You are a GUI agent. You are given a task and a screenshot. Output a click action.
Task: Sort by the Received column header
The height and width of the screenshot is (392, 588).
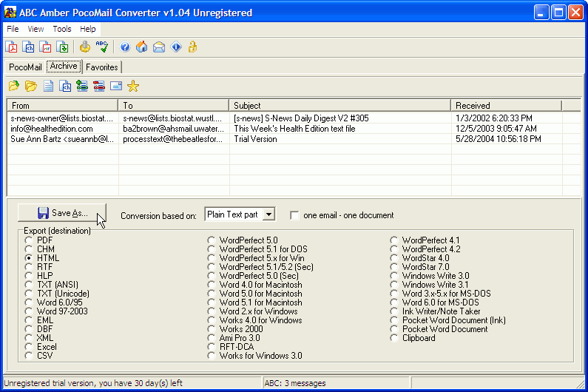506,106
